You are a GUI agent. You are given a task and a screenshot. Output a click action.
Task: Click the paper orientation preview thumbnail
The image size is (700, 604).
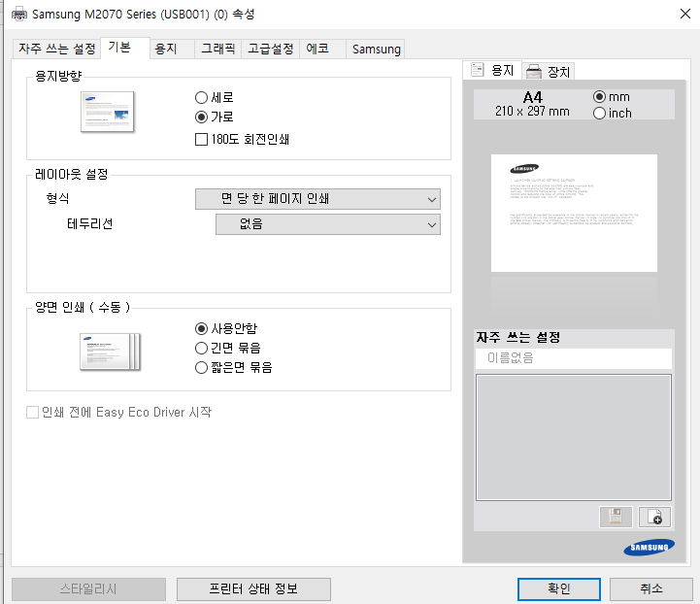[x=107, y=112]
